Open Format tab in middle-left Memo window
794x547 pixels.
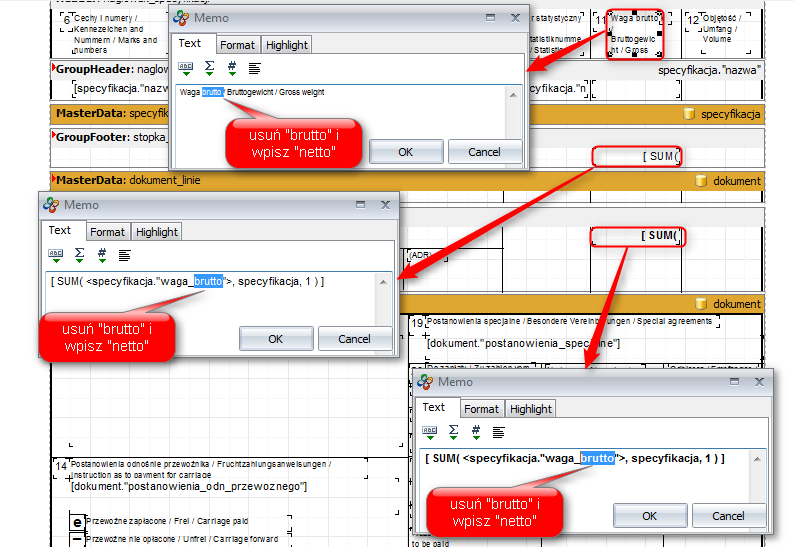pos(107,232)
